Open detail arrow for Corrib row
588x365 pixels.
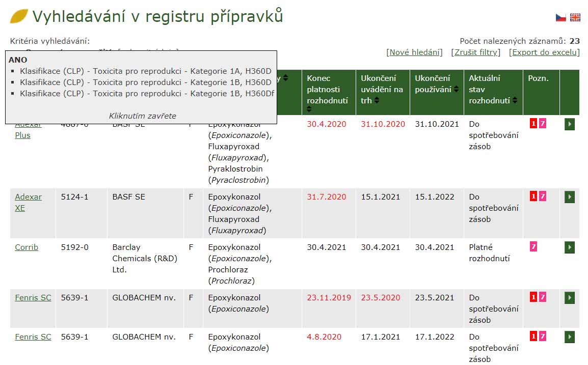pyautogui.click(x=570, y=247)
